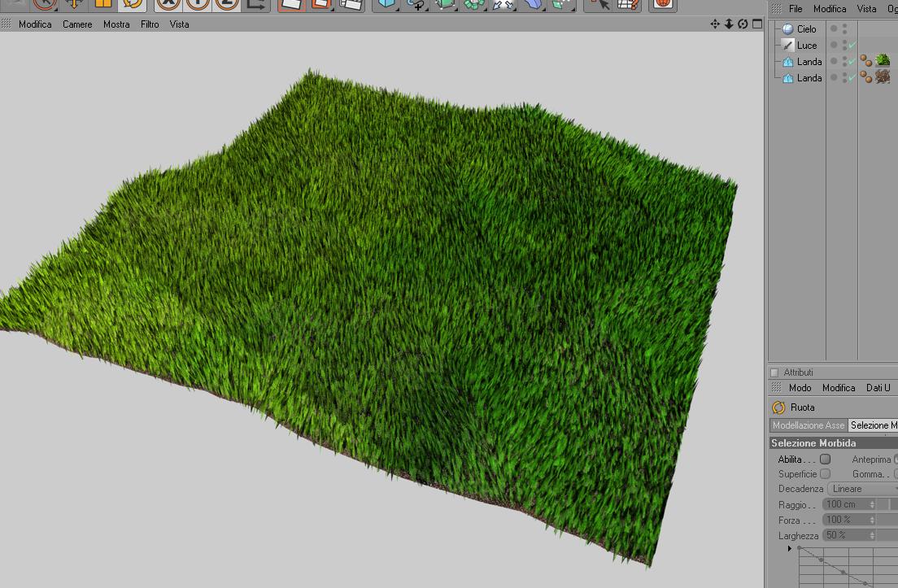Select the Rotate tool in the toolbar
The image size is (898, 588).
click(x=133, y=5)
